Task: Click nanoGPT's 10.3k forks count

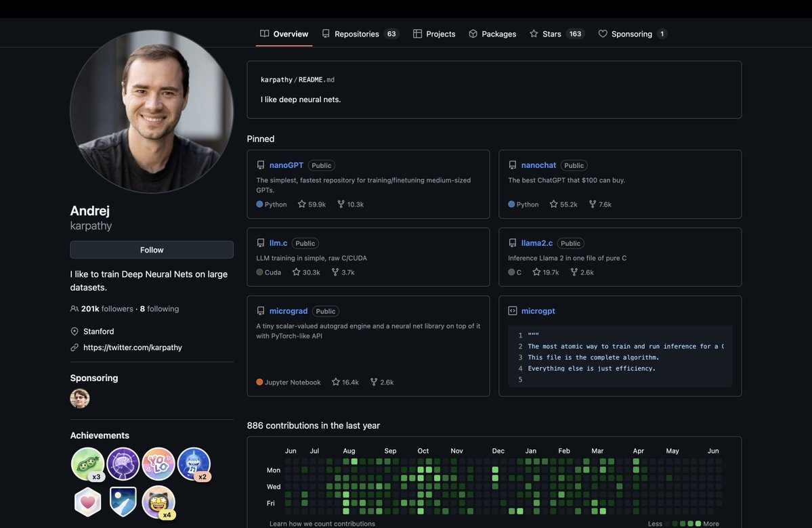Action: [x=351, y=204]
